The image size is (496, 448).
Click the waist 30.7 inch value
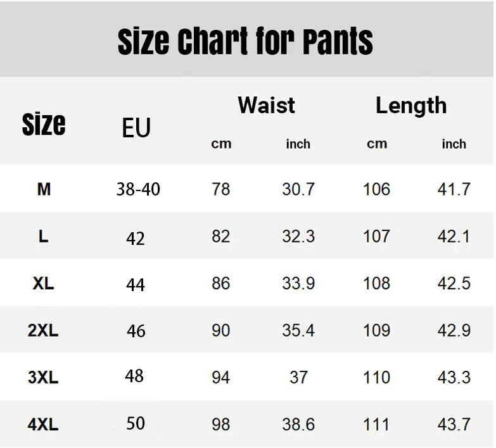pyautogui.click(x=298, y=189)
